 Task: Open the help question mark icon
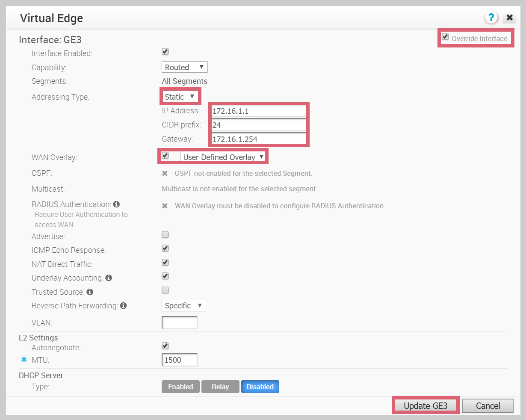(491, 18)
